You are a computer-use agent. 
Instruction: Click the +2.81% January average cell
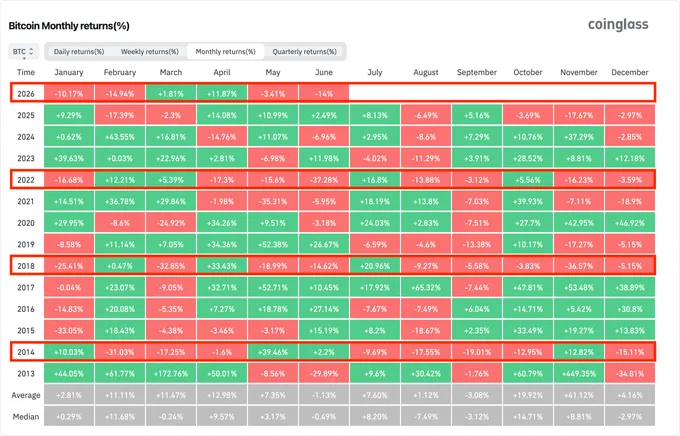[69, 395]
